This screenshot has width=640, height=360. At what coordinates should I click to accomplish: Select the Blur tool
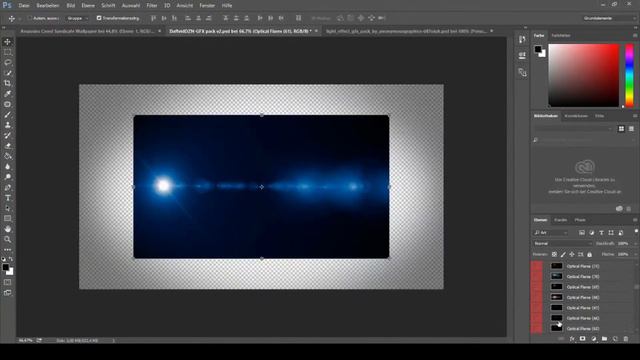[x=7, y=167]
